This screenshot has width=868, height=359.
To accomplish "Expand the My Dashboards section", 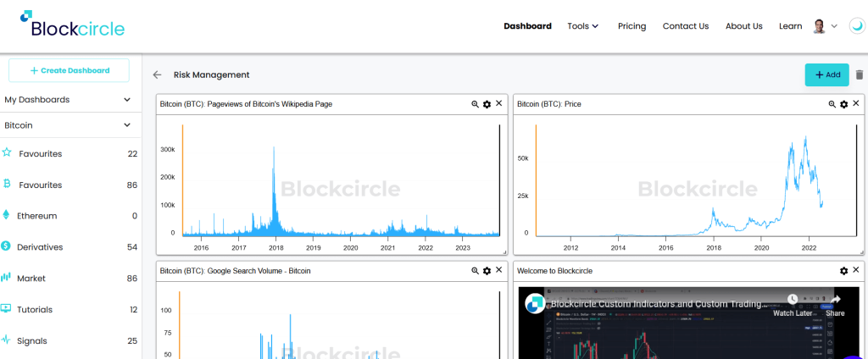I will click(69, 100).
